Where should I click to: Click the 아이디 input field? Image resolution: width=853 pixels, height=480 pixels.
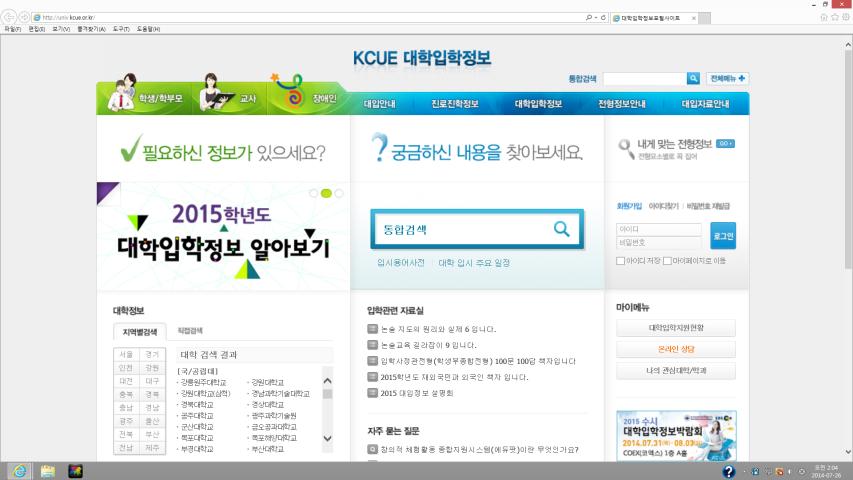659,229
